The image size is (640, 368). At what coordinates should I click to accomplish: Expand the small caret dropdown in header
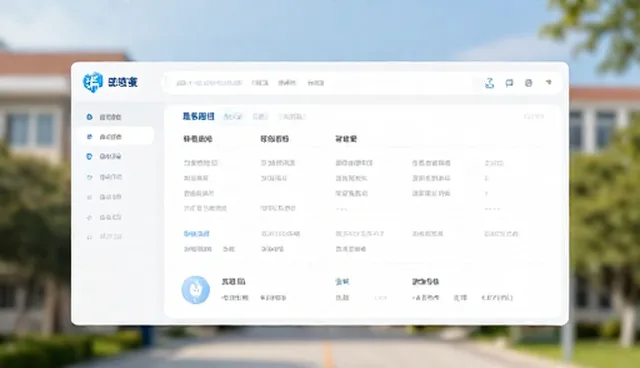(x=549, y=82)
